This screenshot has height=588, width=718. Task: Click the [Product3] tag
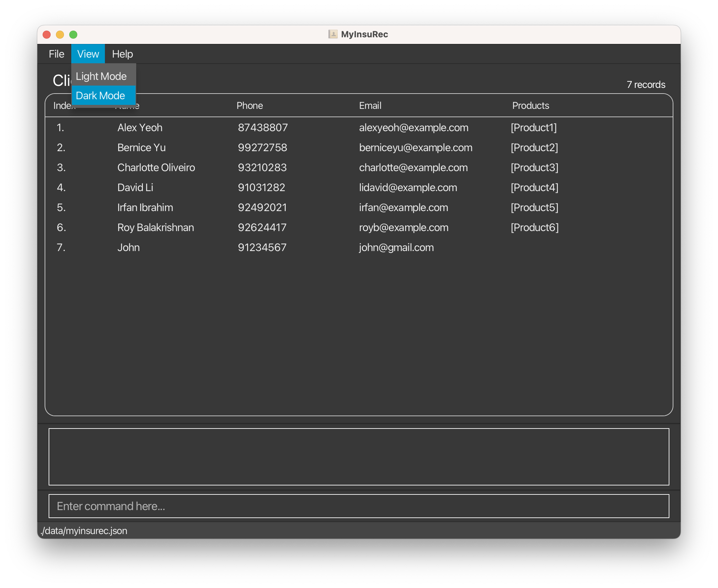535,168
